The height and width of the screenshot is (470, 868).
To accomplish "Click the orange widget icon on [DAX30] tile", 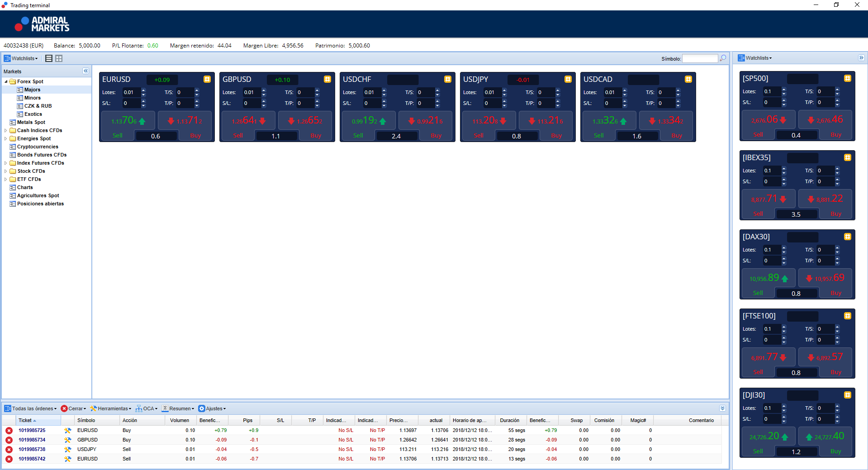I will coord(848,237).
